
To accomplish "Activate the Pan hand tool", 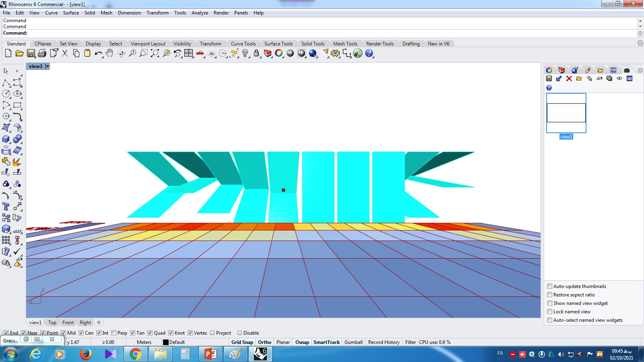I will click(x=109, y=53).
